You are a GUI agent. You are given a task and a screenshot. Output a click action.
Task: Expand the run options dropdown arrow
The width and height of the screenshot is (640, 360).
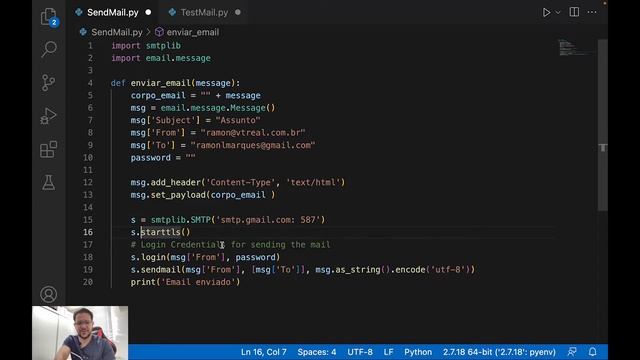[558, 12]
